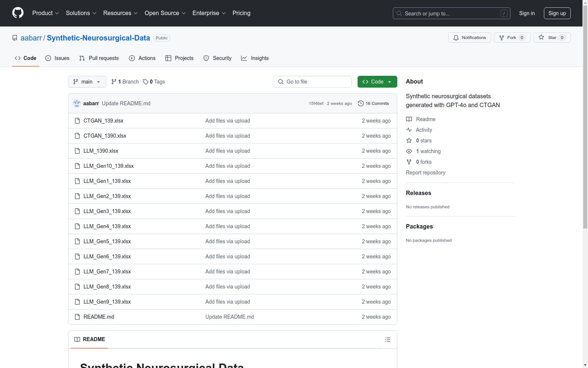
Task: Switch to the Security tab
Action: tap(218, 58)
